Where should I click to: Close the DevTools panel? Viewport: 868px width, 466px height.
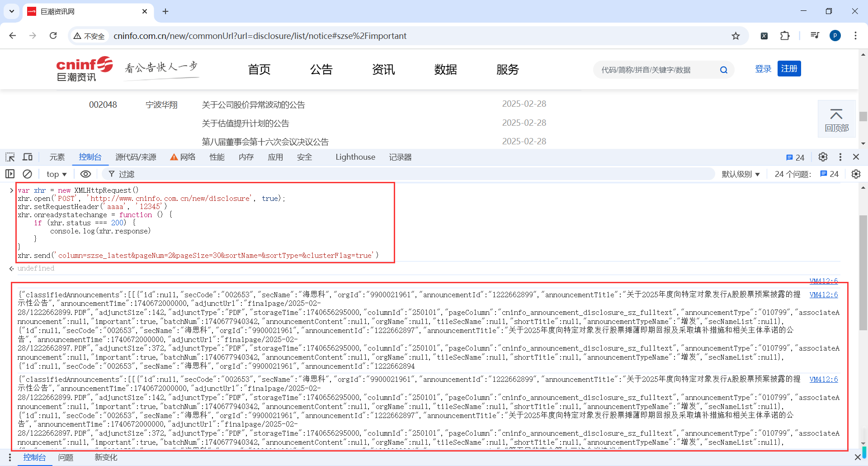856,157
